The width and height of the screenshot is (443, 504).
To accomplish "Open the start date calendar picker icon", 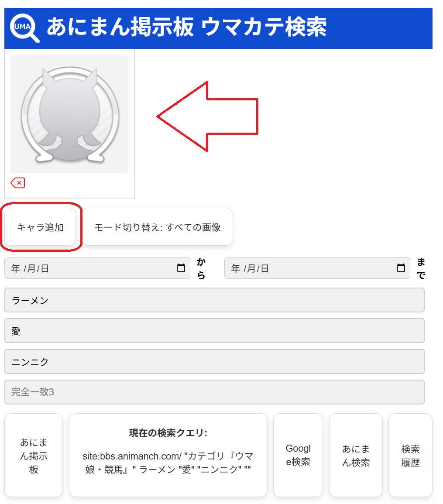I will (181, 268).
